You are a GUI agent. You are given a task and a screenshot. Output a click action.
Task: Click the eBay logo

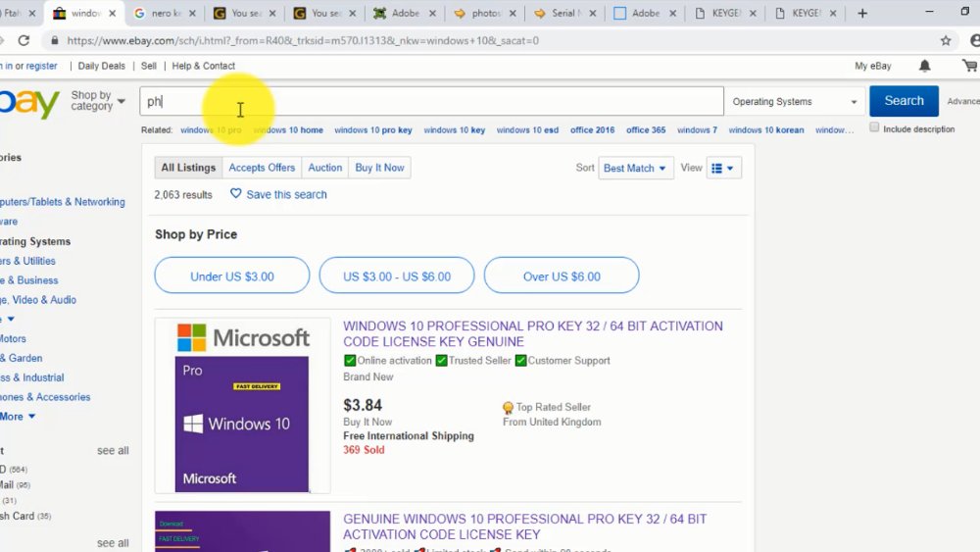(29, 103)
